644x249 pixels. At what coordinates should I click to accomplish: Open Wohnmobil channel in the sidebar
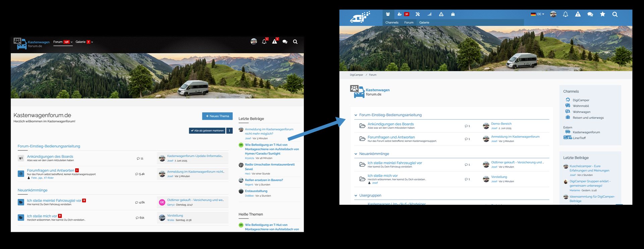[581, 106]
